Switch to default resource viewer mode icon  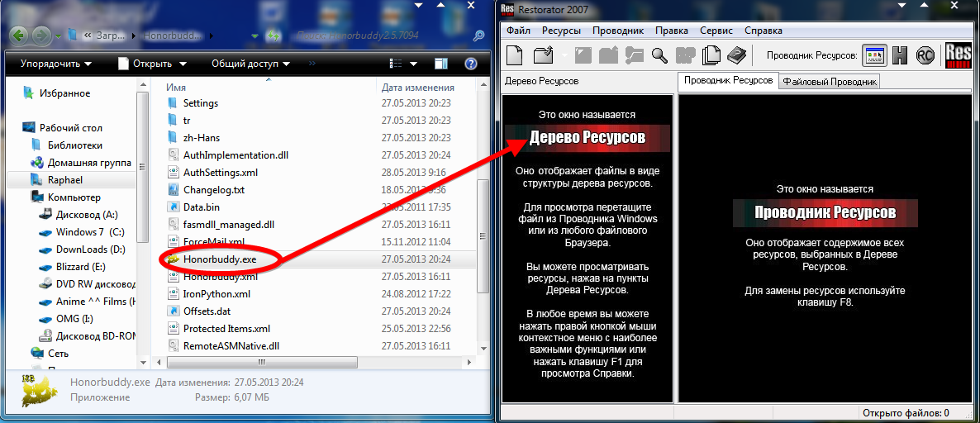click(x=874, y=55)
